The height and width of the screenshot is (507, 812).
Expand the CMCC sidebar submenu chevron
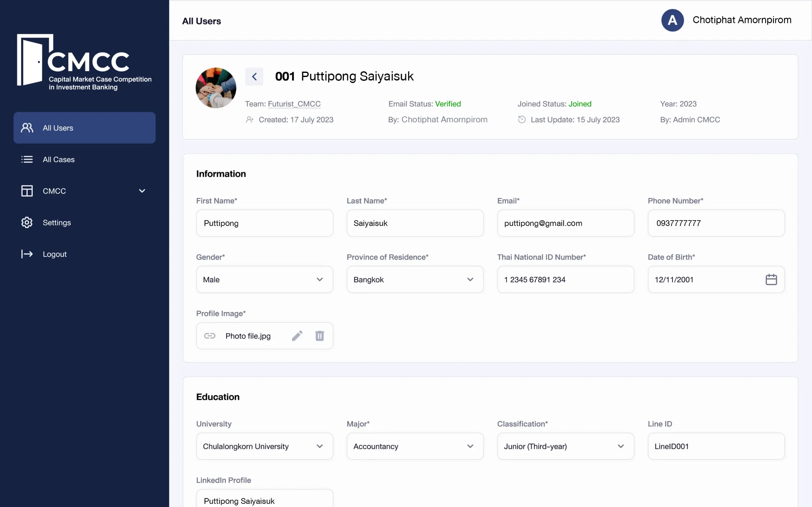coord(142,191)
